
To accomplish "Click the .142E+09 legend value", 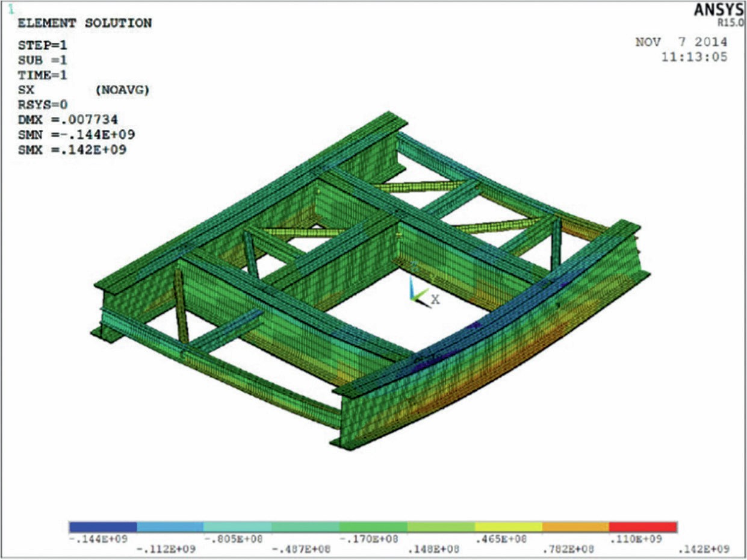I will click(704, 549).
